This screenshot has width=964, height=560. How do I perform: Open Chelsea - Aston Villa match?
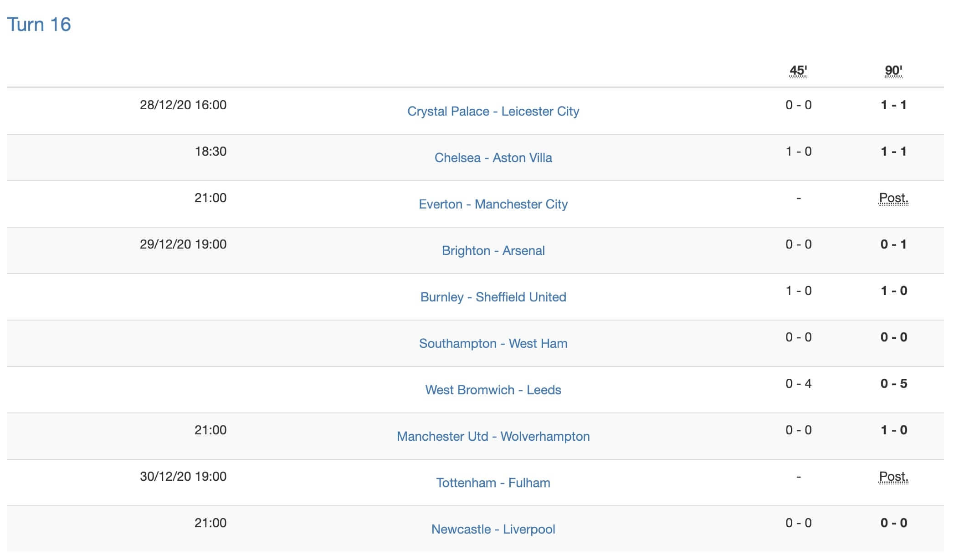(x=493, y=158)
